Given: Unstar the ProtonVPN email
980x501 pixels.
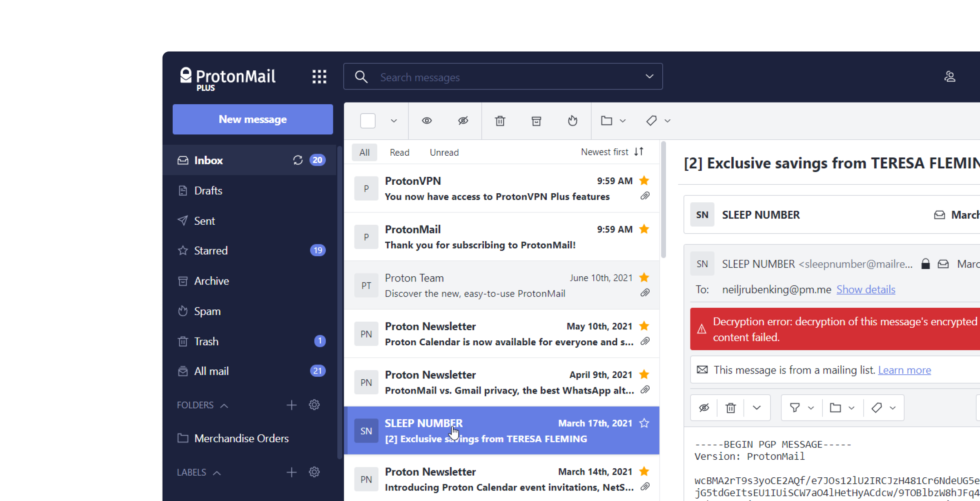Looking at the screenshot, I should [x=644, y=181].
